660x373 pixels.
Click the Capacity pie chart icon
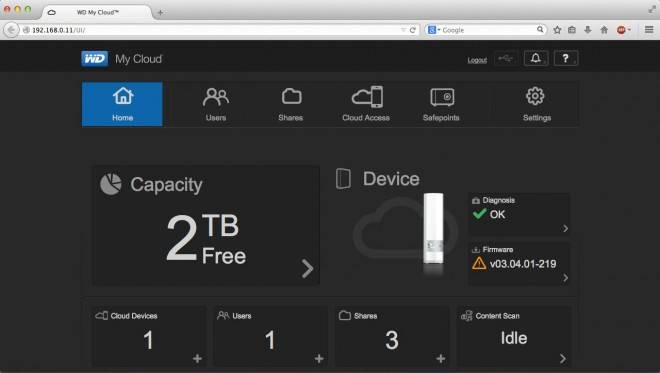coord(111,184)
